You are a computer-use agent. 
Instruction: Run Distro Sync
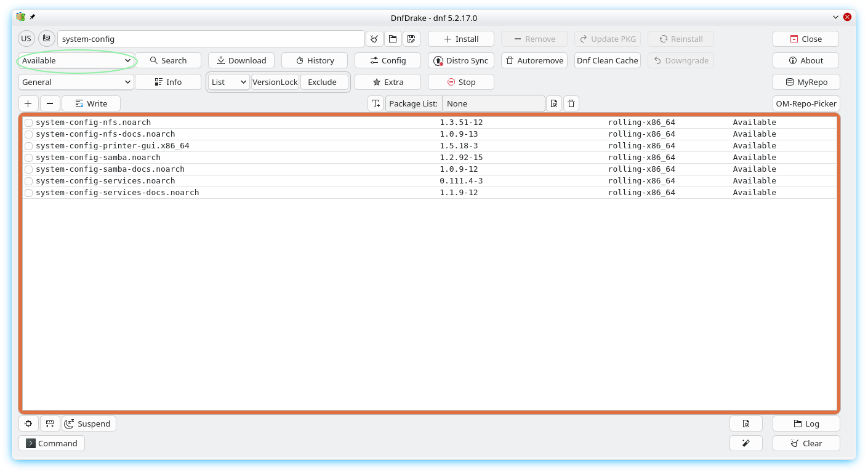(x=460, y=60)
